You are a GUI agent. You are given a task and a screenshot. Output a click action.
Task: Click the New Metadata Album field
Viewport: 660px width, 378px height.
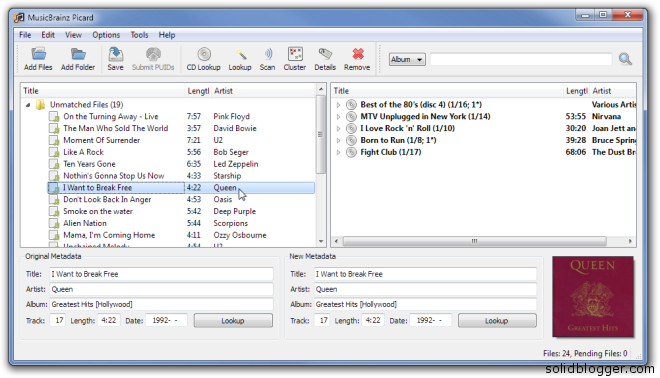point(425,304)
